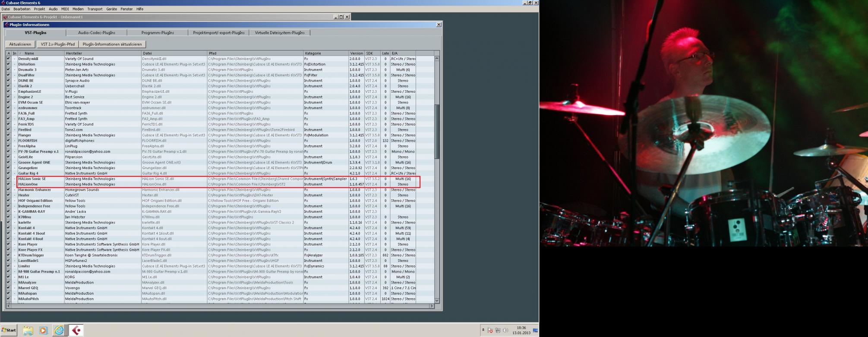Switch to the Programm-PlugIns tab
The width and height of the screenshot is (868, 337).
coord(158,33)
